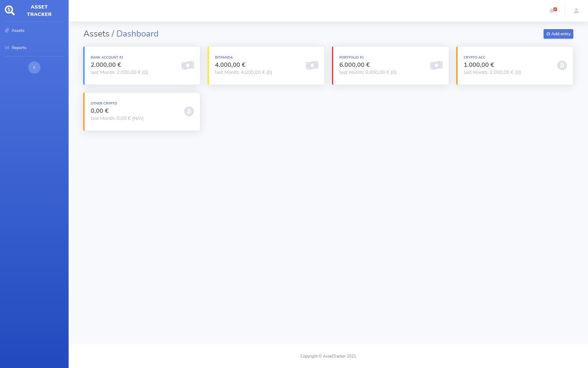The image size is (588, 368).
Task: Click the Asset Tracker magnifier logo icon
Action: point(10,10)
